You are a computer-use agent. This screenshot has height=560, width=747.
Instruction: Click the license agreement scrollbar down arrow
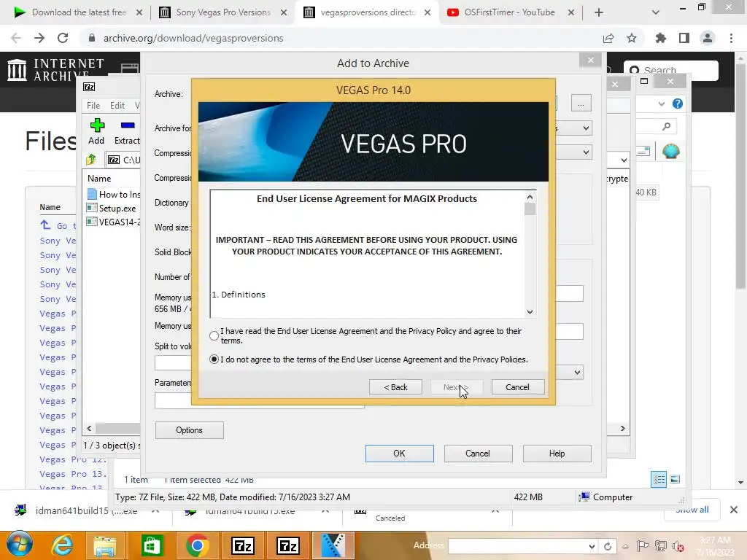[x=530, y=312]
